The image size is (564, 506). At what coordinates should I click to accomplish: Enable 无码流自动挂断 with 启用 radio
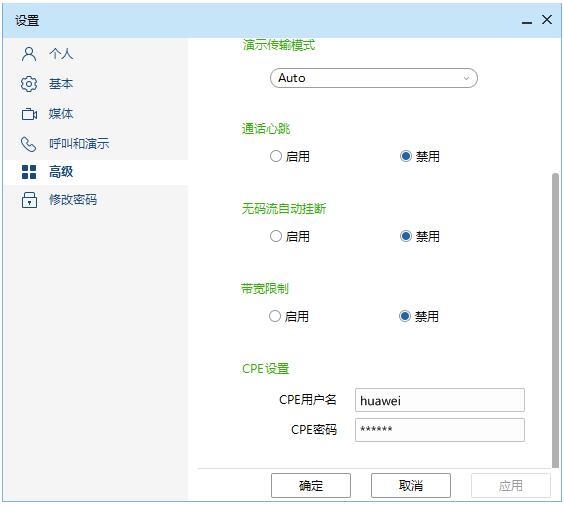coord(276,236)
